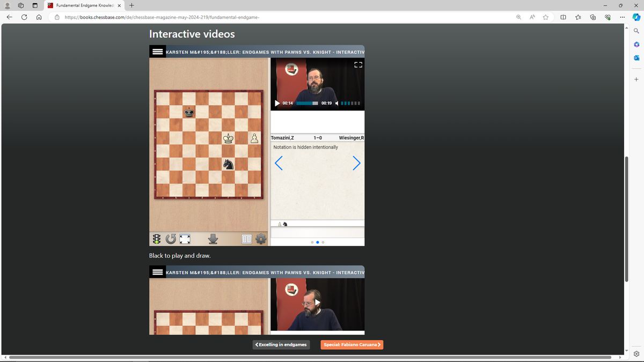Enter fullscreen for the first video
Screen dimensions: 644x362
358,65
